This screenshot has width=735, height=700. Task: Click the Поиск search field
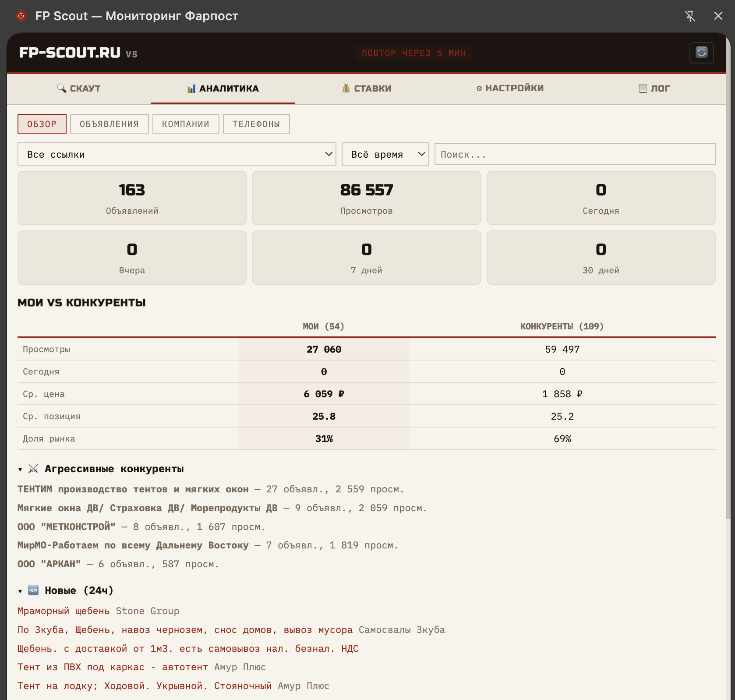pos(575,154)
